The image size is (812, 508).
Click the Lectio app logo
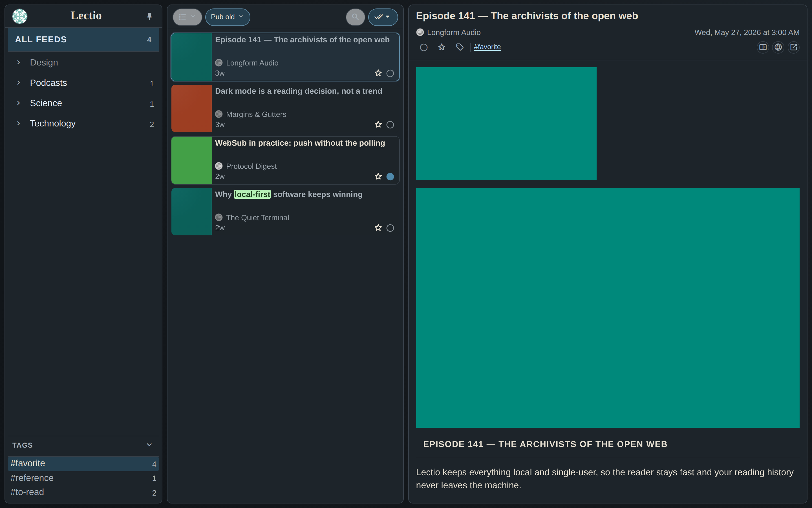tap(19, 16)
